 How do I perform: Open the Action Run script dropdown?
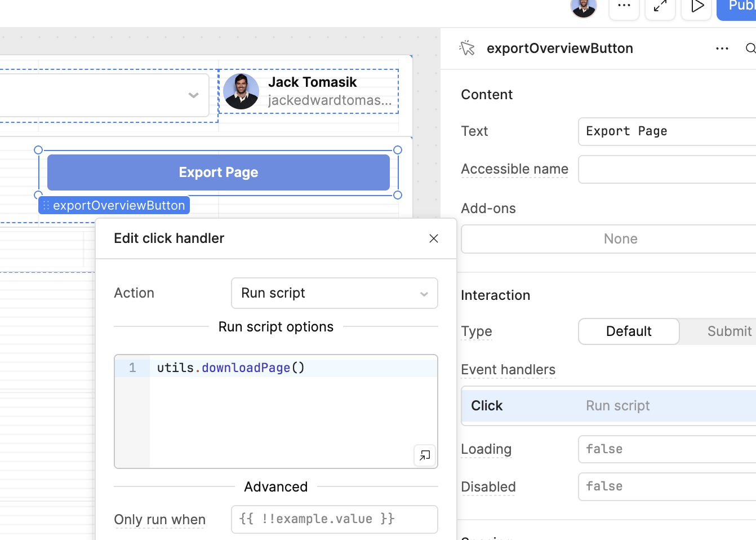click(334, 293)
